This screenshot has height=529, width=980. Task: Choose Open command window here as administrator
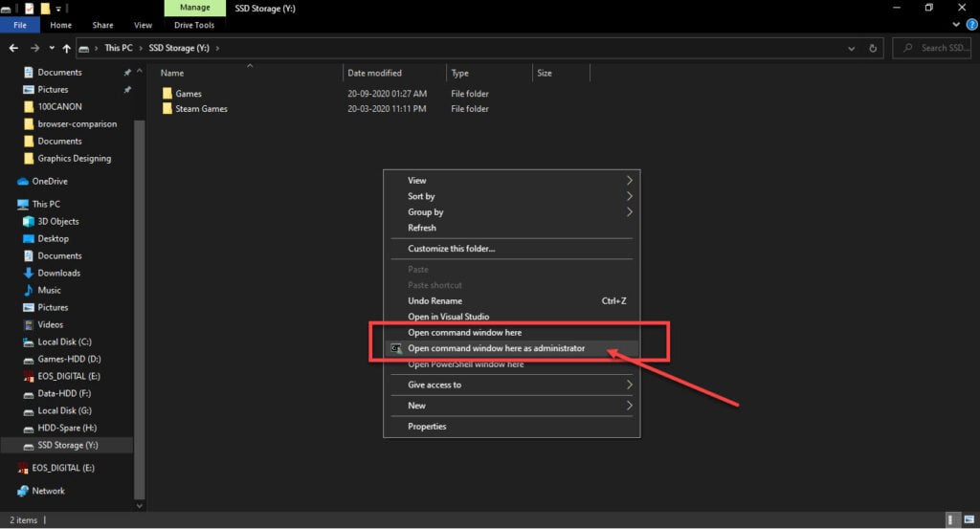(511, 348)
